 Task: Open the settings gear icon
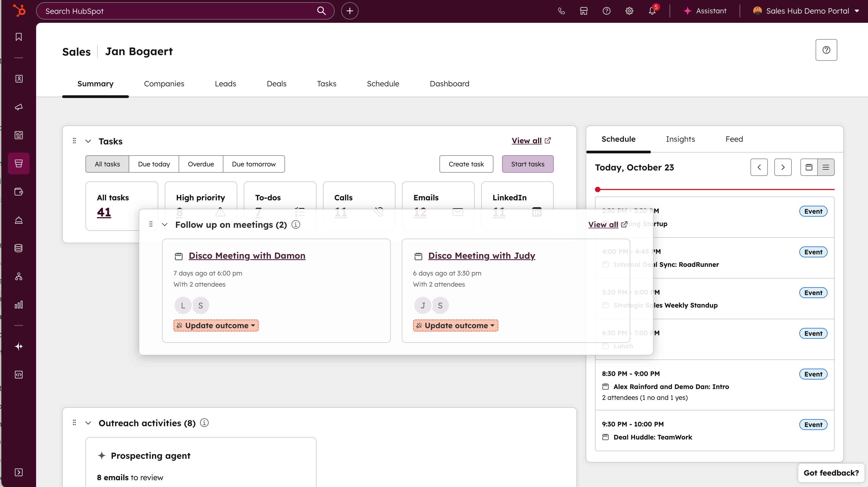pyautogui.click(x=629, y=11)
